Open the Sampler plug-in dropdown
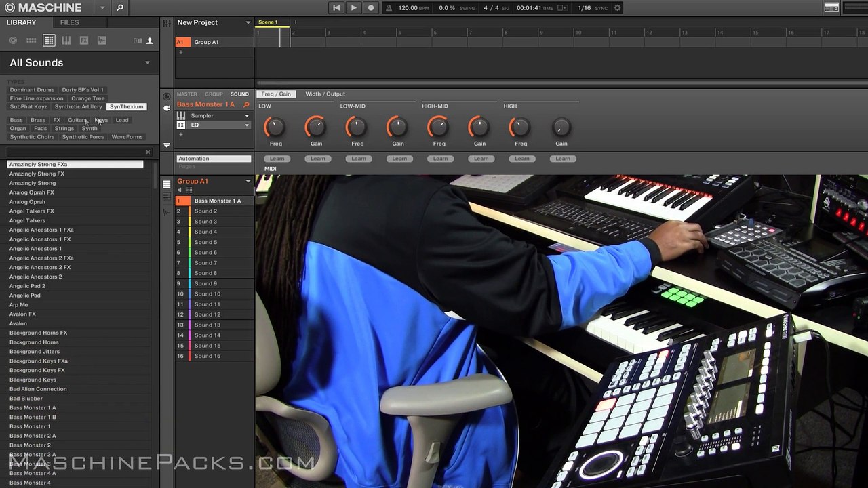This screenshot has width=868, height=488. pos(247,116)
